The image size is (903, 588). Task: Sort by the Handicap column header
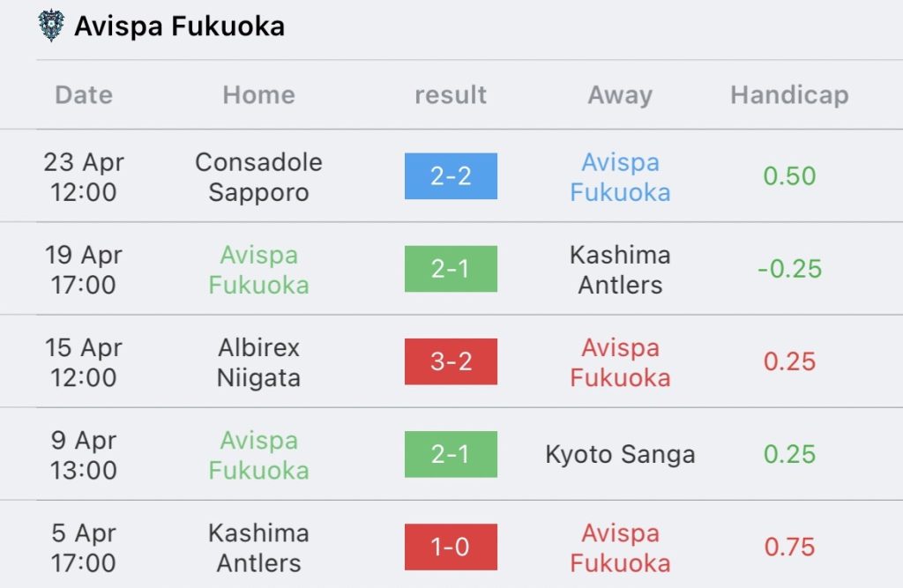[x=789, y=95]
